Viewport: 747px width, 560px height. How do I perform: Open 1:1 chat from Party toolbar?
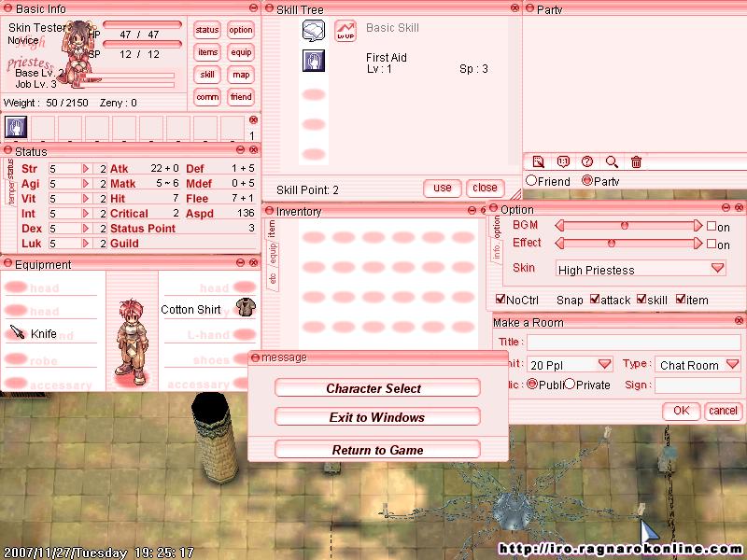click(x=563, y=161)
